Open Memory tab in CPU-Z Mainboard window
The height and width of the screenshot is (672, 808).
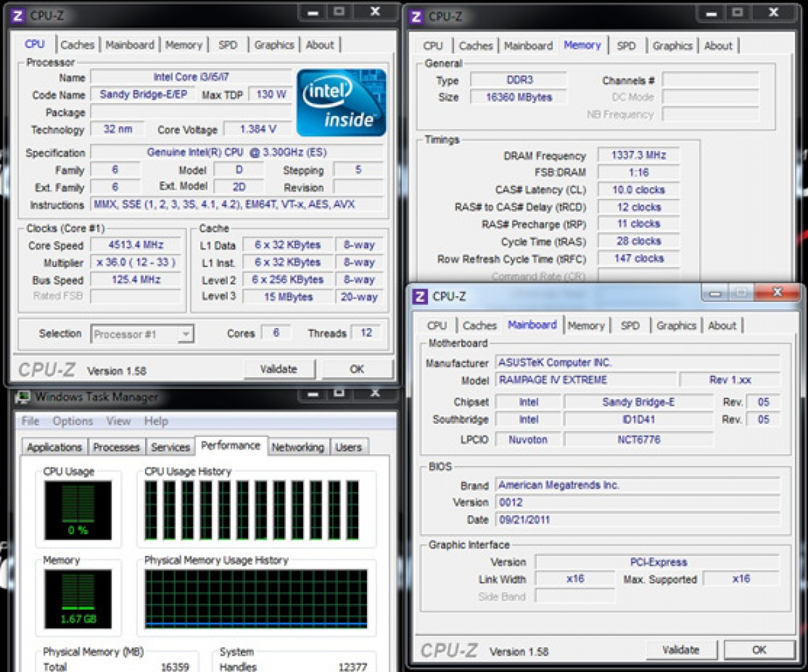point(586,325)
